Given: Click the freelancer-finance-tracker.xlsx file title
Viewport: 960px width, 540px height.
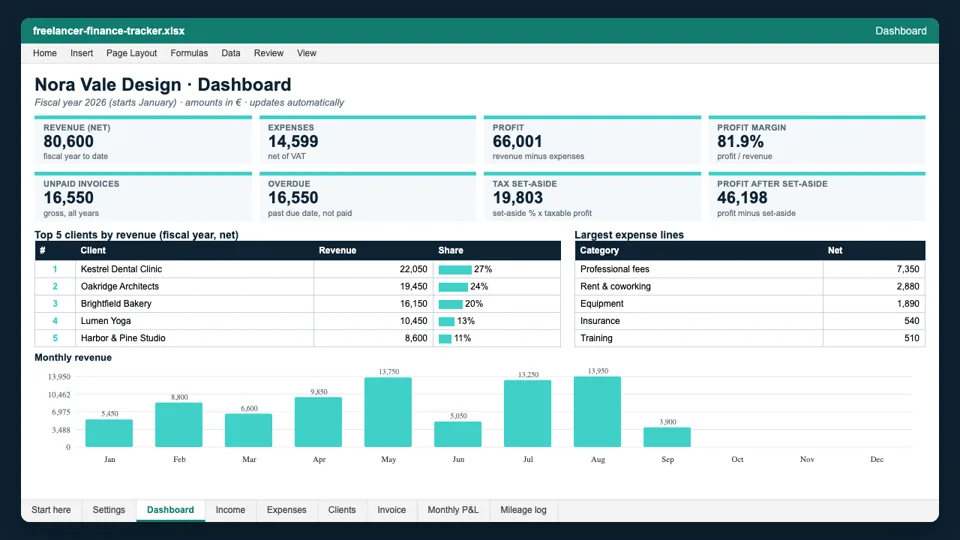Looking at the screenshot, I should click(108, 31).
